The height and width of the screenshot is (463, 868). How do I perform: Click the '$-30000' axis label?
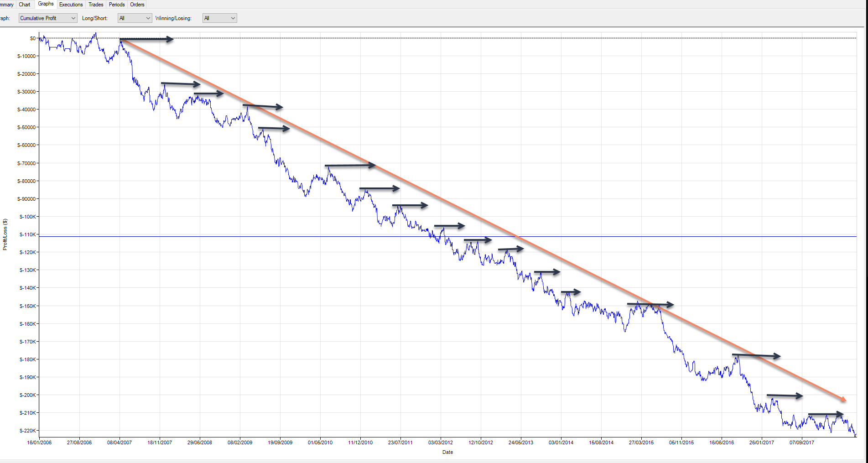[x=26, y=92]
